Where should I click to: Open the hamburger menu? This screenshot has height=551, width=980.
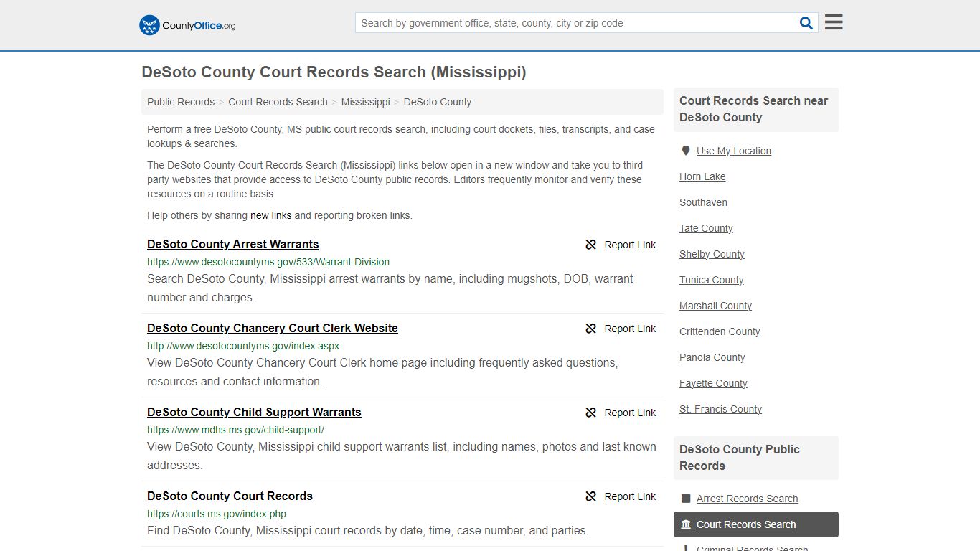(x=834, y=22)
